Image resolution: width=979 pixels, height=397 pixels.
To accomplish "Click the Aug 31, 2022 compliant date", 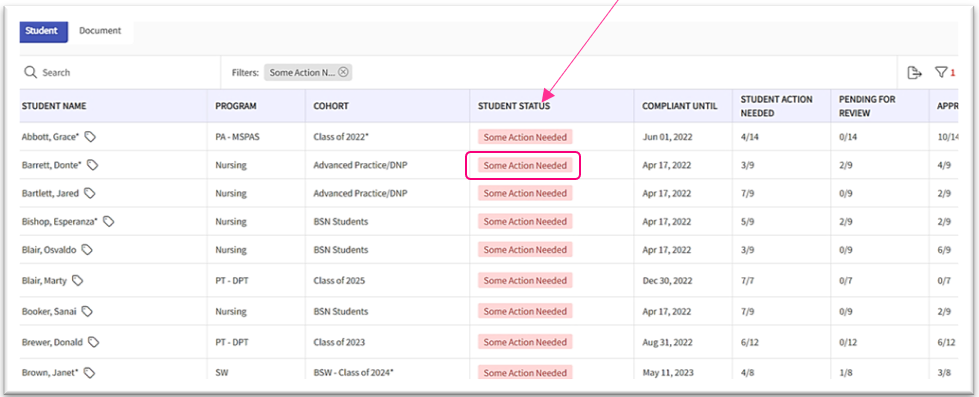I will (667, 342).
